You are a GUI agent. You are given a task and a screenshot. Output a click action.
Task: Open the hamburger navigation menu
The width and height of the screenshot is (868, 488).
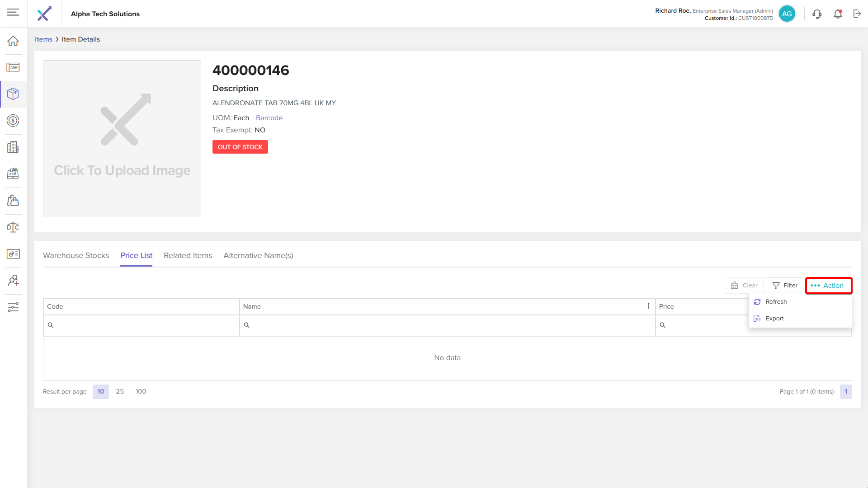(x=13, y=12)
